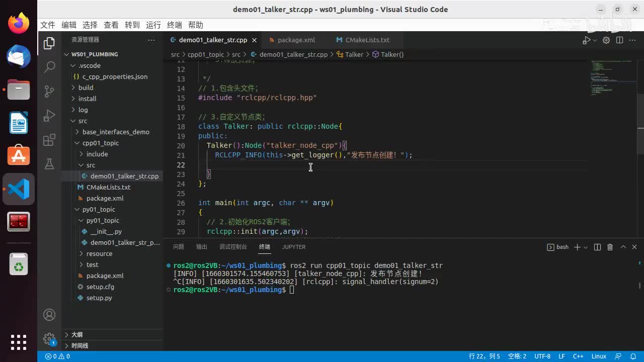
Task: Toggle maximized terminal panel size
Action: (623, 247)
